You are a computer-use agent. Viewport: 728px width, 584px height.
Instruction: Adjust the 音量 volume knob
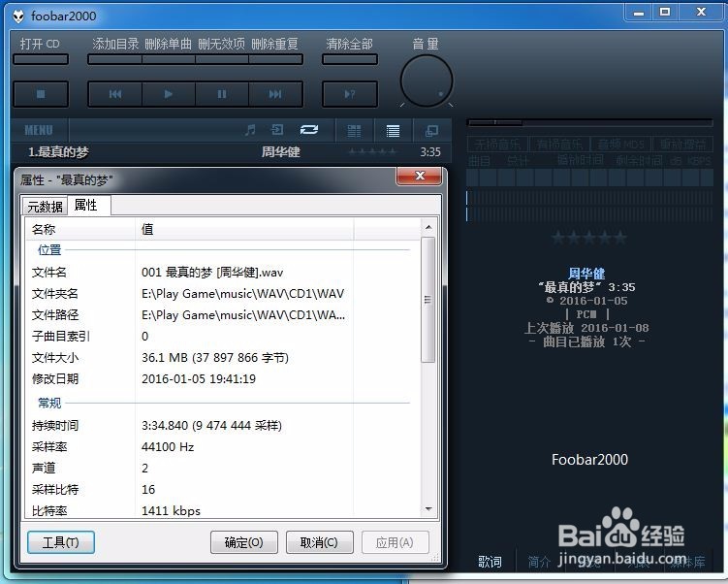427,81
